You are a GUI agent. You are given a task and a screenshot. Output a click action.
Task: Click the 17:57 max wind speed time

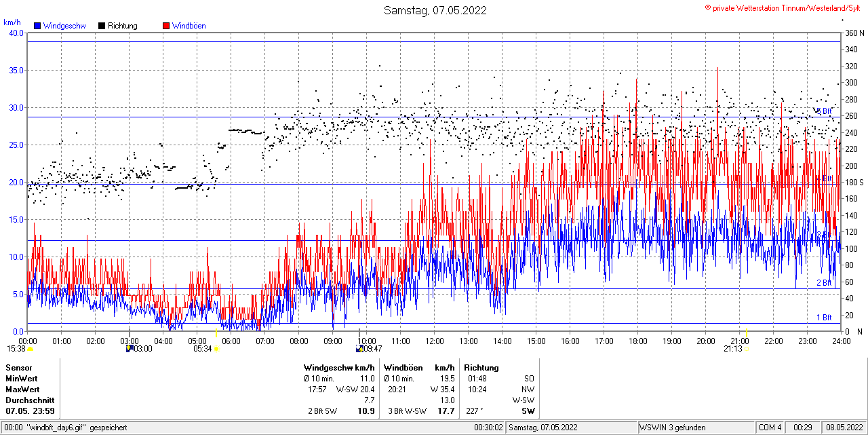(x=317, y=390)
